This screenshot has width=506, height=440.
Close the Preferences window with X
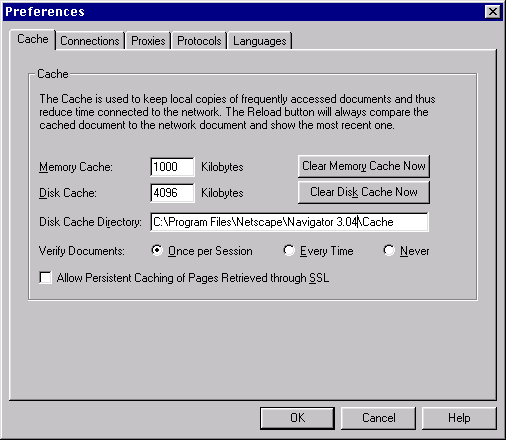(x=493, y=12)
